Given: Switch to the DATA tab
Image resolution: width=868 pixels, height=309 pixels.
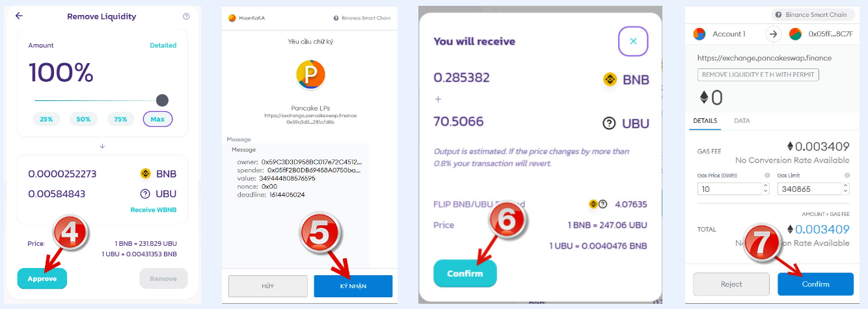Looking at the screenshot, I should tap(742, 121).
